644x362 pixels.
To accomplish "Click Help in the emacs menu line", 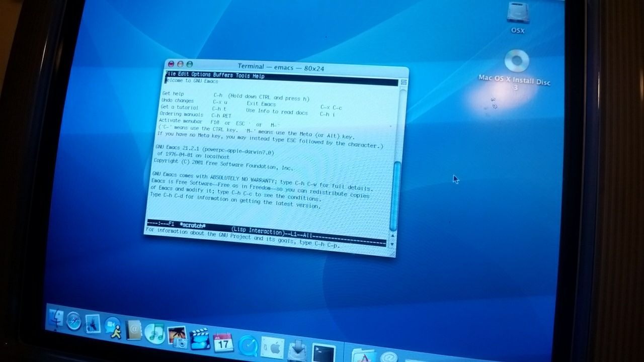I will point(259,76).
